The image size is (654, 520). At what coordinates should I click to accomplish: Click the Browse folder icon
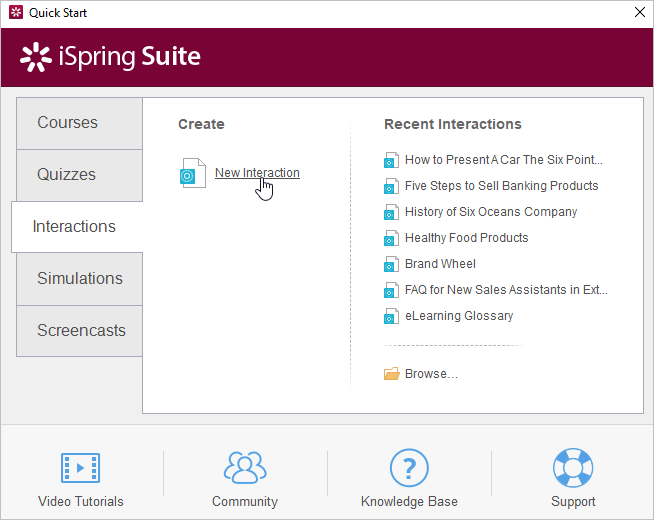392,374
